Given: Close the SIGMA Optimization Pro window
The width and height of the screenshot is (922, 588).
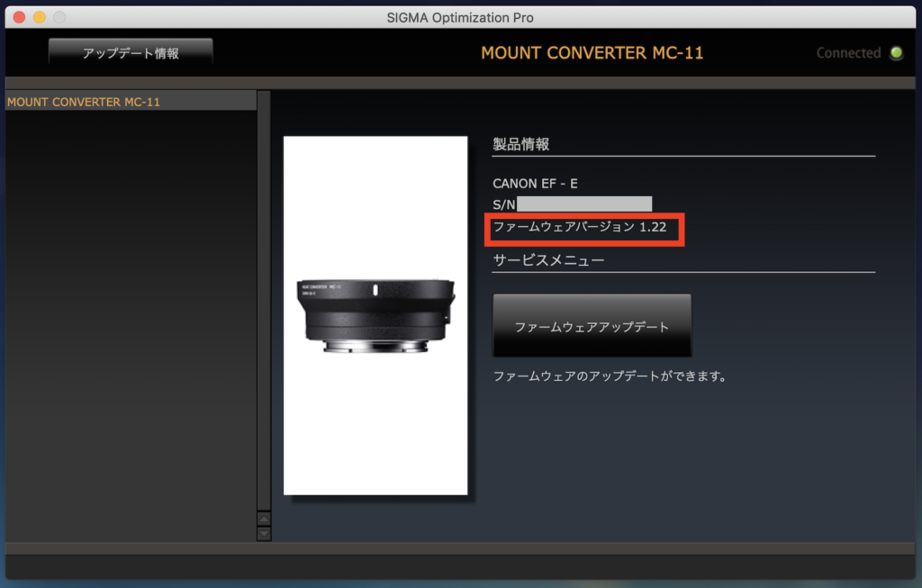Looking at the screenshot, I should click(19, 17).
